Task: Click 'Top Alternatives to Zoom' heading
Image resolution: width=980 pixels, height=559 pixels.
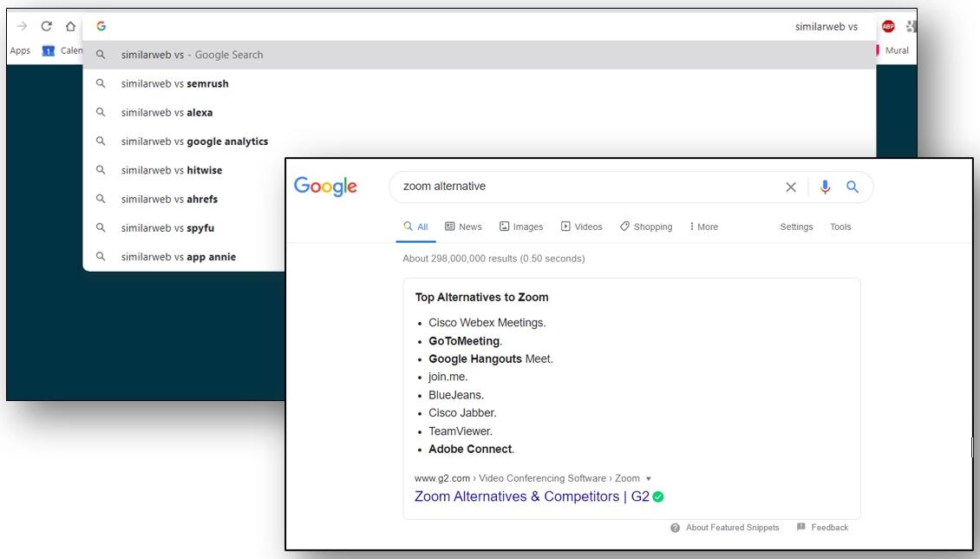Action: (x=482, y=298)
